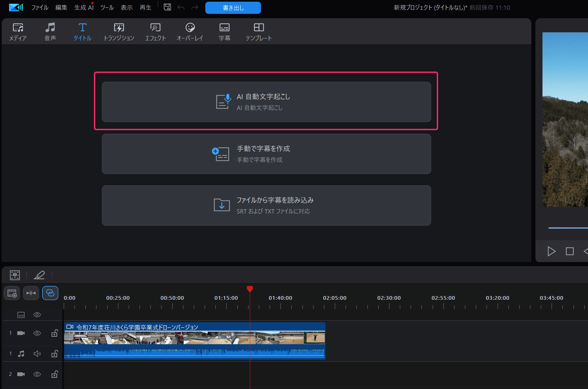Click the audio track 1 music note icon

(x=21, y=354)
